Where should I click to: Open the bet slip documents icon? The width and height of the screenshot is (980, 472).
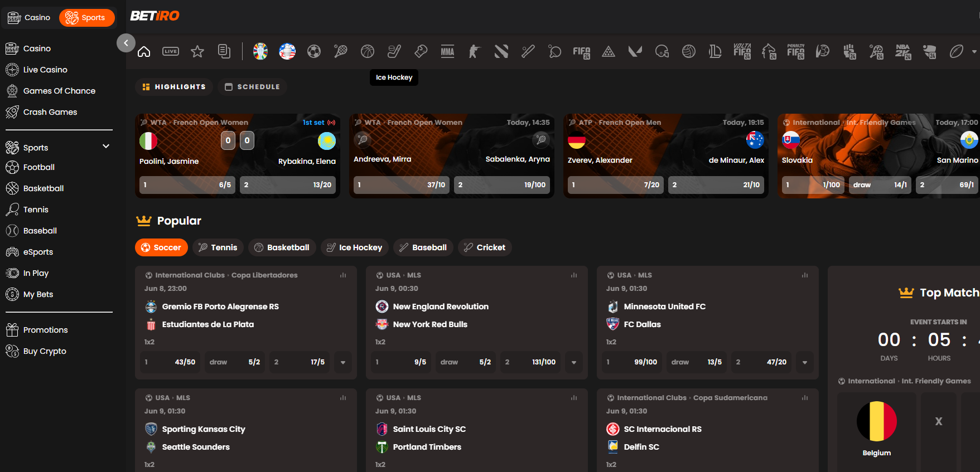tap(224, 52)
